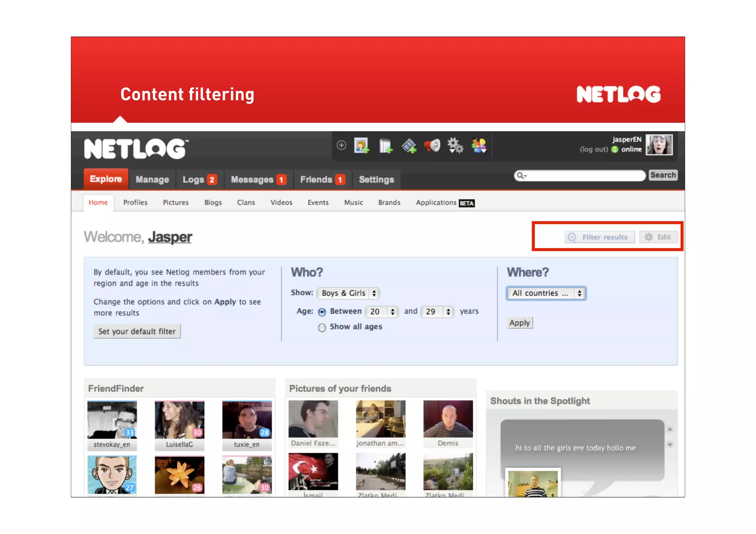Screen dimensions: 756x534
Task: Open the orange flower thumbnail aged 26
Action: tap(179, 475)
